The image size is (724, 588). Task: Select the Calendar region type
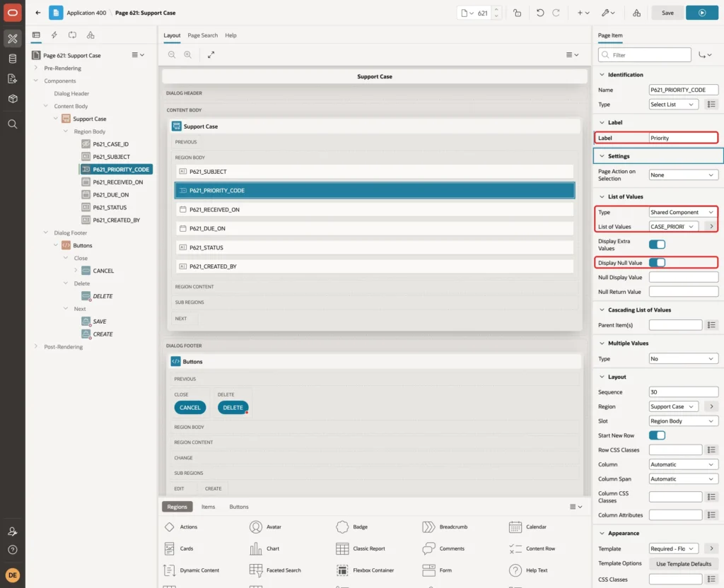pyautogui.click(x=527, y=527)
